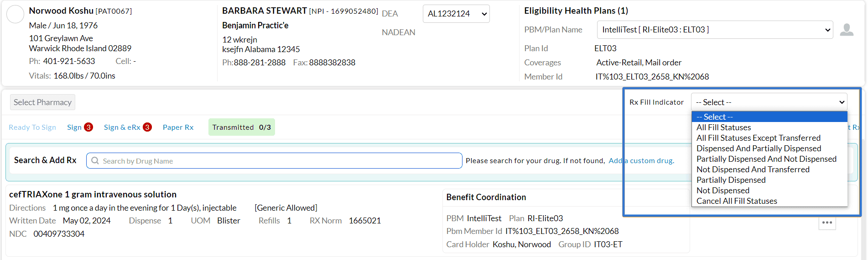Open the three-dots menu for prescription
Viewport: 868px width, 260px height.
click(x=827, y=223)
